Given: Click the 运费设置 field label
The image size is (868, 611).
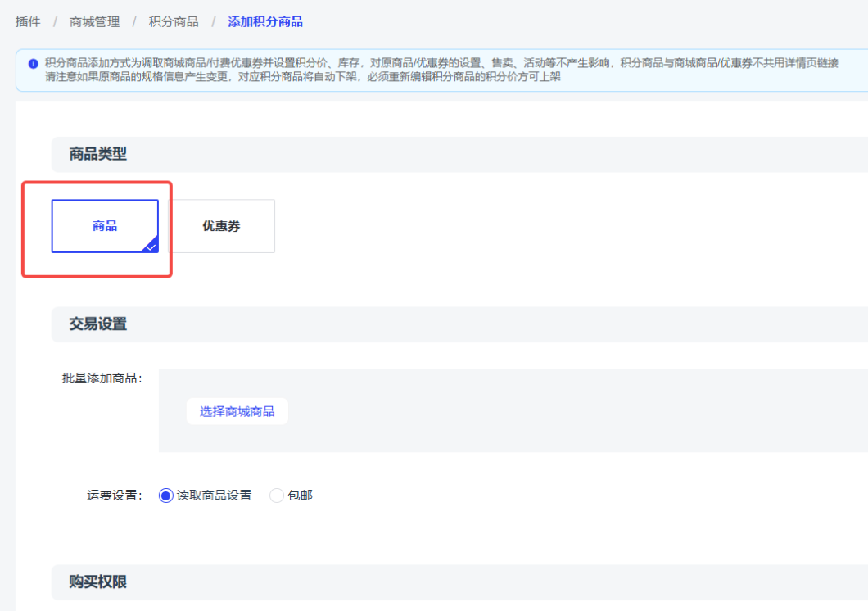Looking at the screenshot, I should (114, 496).
